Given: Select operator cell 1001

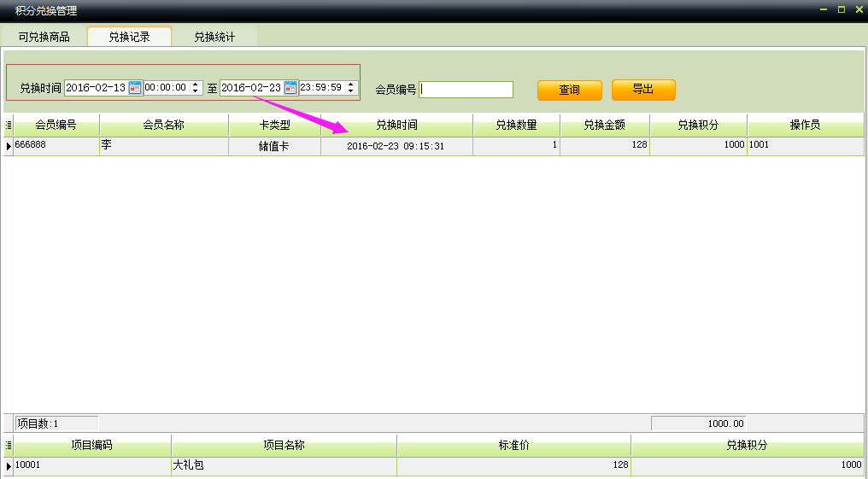Looking at the screenshot, I should click(x=806, y=146).
